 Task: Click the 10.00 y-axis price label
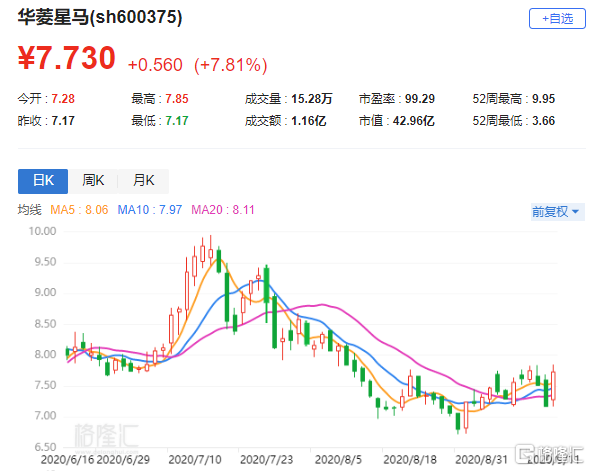pyautogui.click(x=43, y=231)
